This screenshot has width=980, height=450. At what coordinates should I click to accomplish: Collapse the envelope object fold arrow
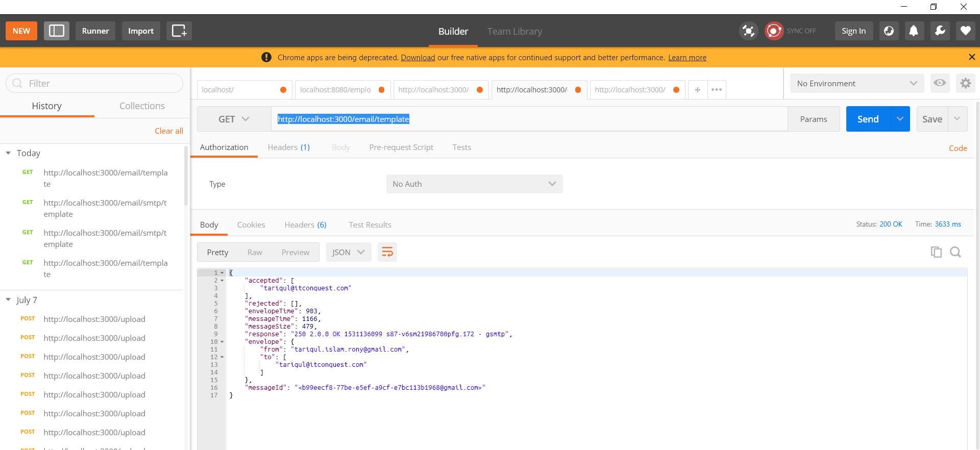(x=222, y=342)
